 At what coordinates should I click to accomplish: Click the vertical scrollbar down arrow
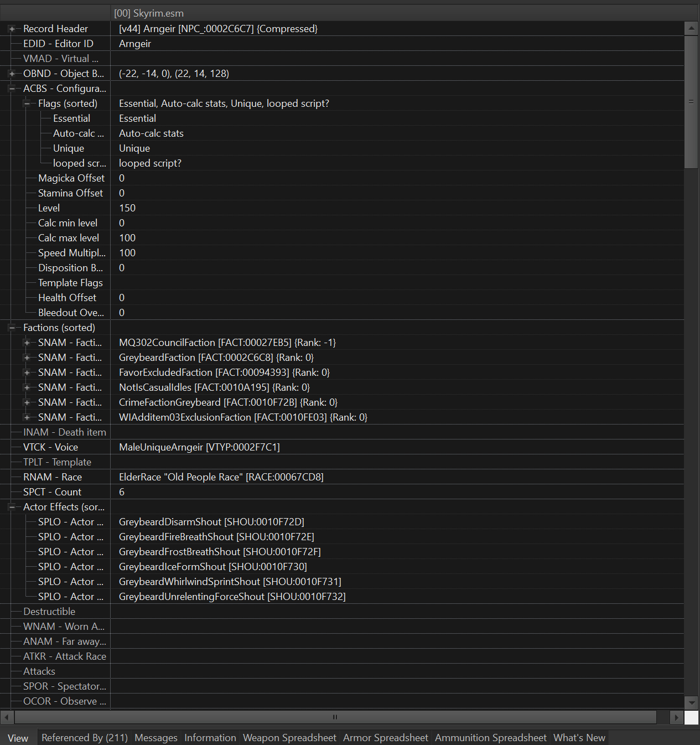coord(691,702)
